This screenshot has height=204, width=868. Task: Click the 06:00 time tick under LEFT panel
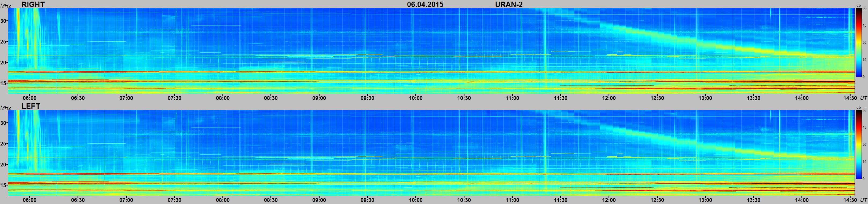[30, 200]
